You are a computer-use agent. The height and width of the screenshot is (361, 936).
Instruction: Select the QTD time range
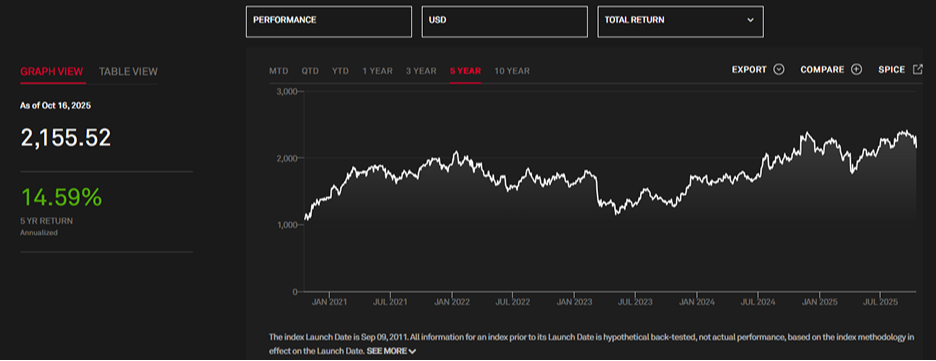tap(310, 71)
